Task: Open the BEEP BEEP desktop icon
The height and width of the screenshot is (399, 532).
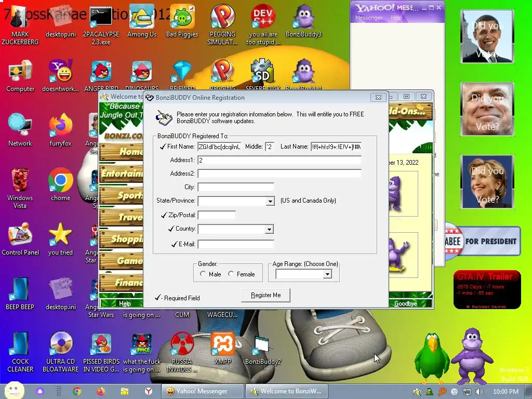Action: point(20,294)
